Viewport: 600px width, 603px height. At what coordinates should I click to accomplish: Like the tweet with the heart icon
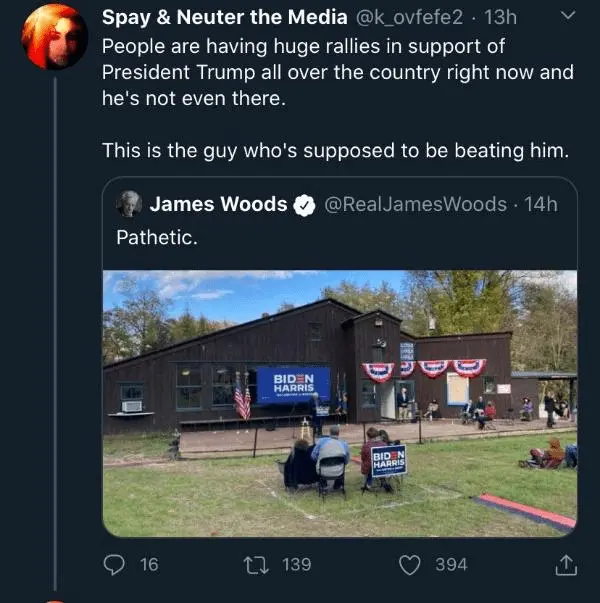pos(410,565)
